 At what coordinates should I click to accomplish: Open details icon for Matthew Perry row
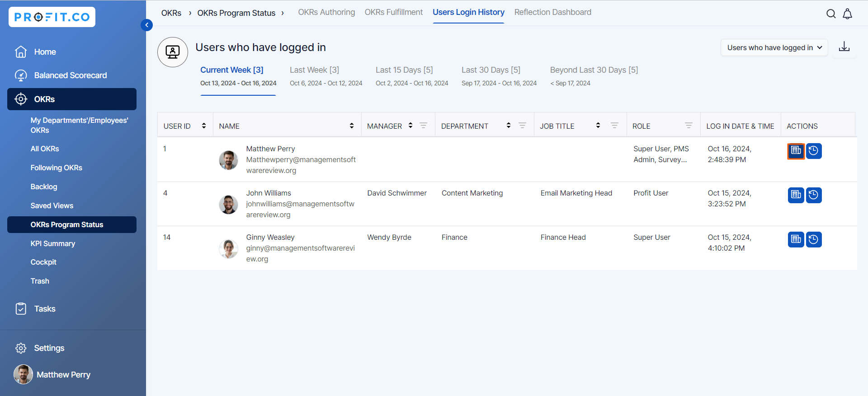click(x=796, y=151)
